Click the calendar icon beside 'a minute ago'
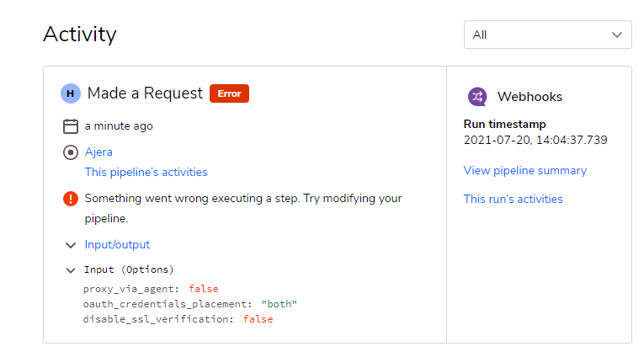Screen dimensions: 644x352 [x=71, y=126]
